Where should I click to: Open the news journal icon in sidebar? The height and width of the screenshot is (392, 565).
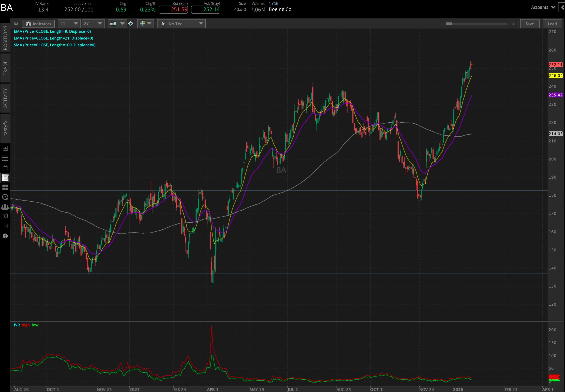(x=5, y=148)
